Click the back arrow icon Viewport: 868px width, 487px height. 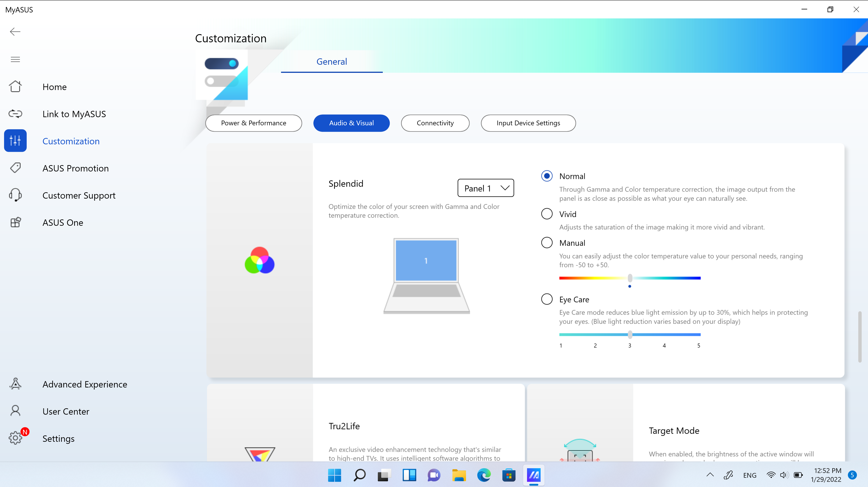click(15, 32)
